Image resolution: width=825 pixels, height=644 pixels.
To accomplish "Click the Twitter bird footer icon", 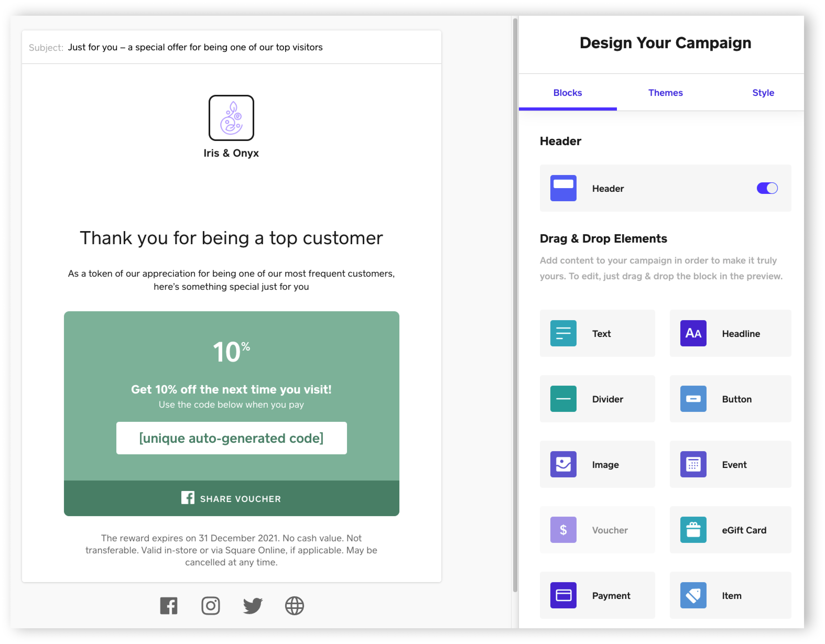I will (x=252, y=605).
